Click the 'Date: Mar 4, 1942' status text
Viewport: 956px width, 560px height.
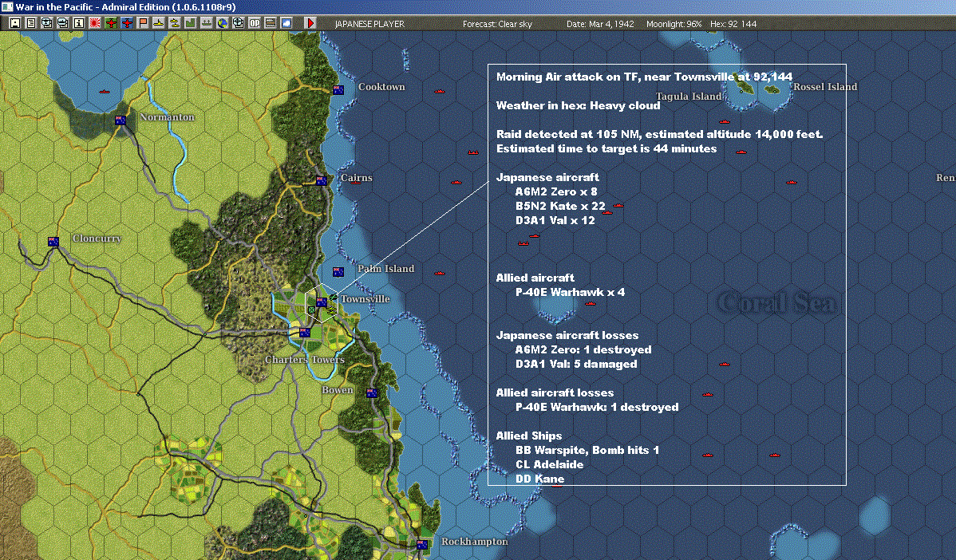(600, 24)
